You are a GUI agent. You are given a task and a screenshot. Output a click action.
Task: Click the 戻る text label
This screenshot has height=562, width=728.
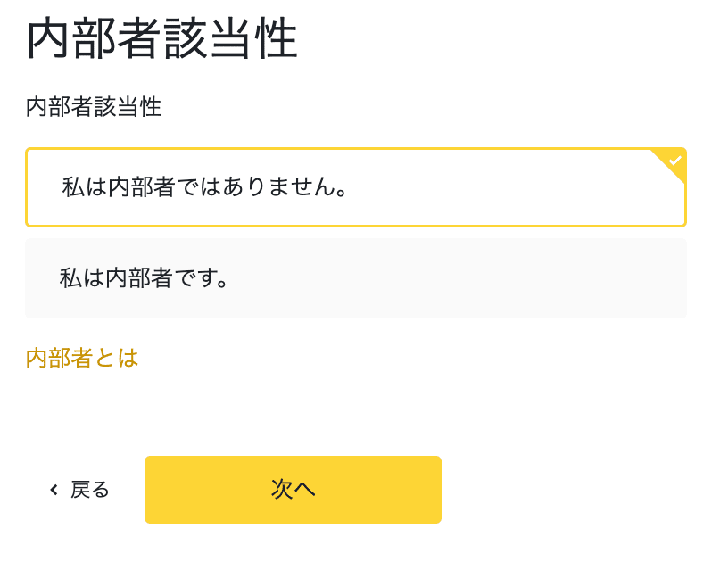click(90, 490)
